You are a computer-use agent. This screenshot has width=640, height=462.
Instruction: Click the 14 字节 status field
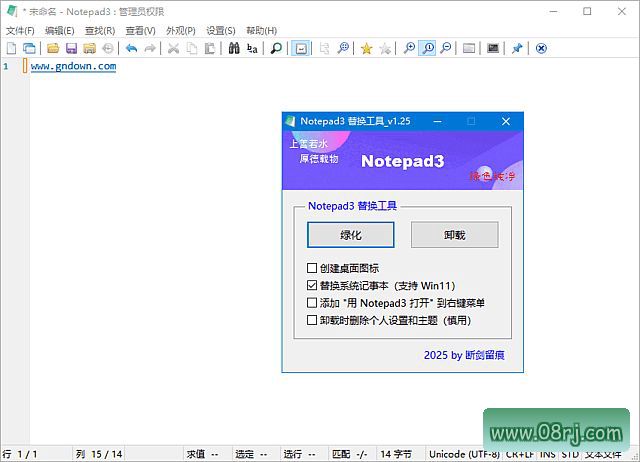click(400, 454)
